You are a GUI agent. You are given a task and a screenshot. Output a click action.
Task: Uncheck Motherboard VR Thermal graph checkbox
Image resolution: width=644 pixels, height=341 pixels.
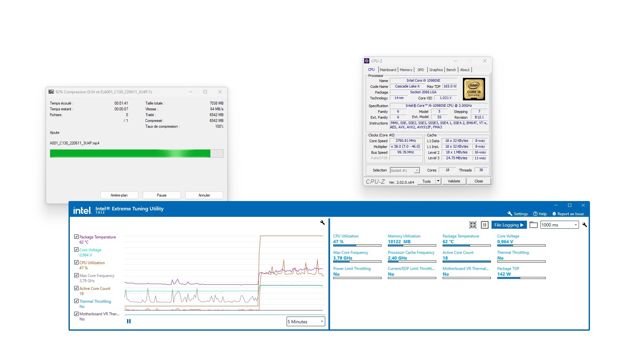[76, 314]
